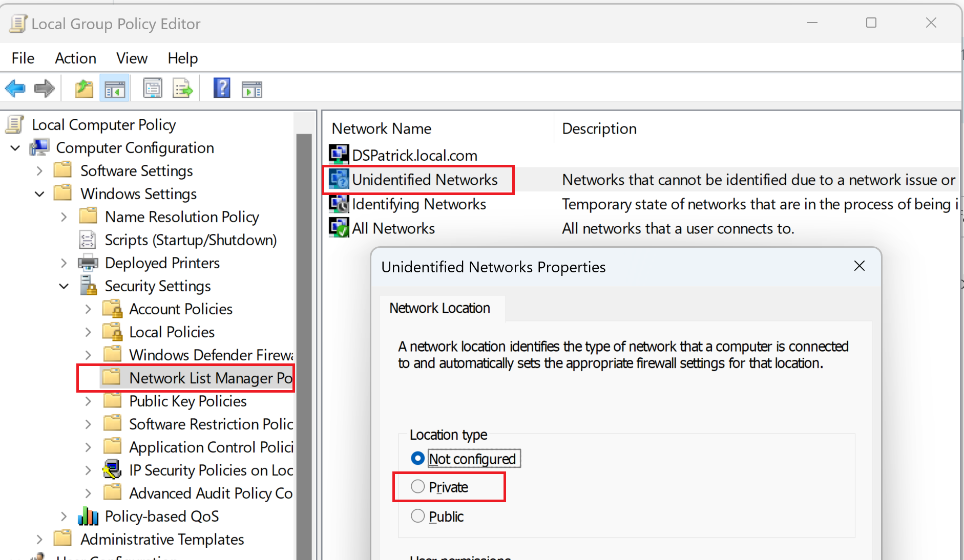Click the Export List toolbar icon
Screen dimensions: 964x560
[x=183, y=88]
